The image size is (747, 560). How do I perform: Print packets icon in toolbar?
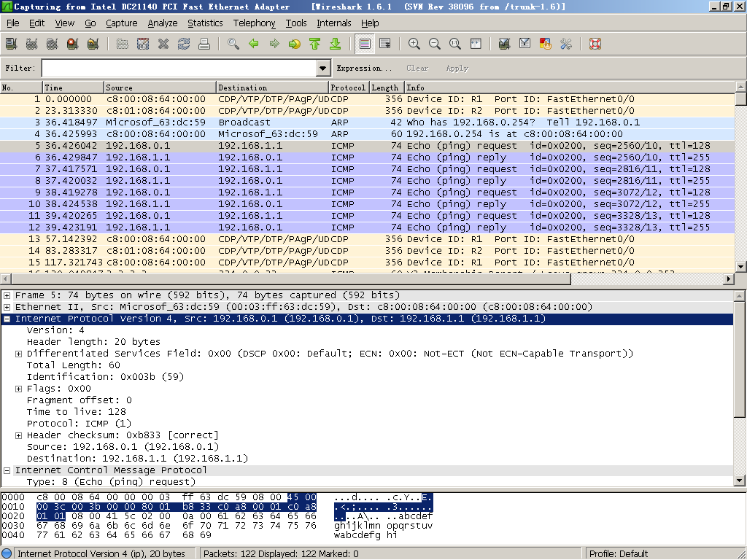204,44
